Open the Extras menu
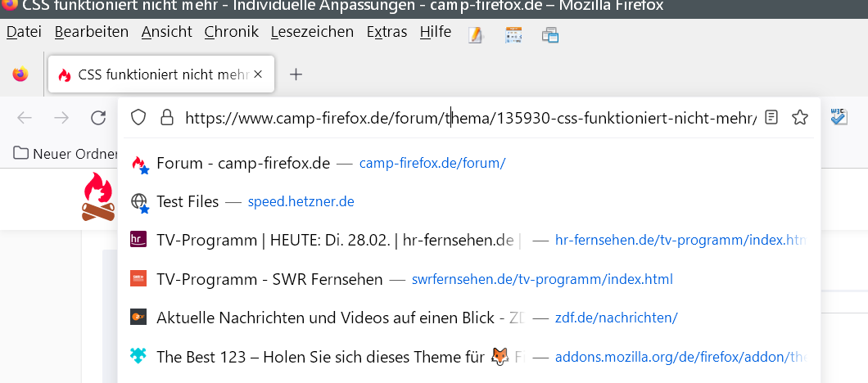Screen dimensions: 868x383 pos(387,32)
